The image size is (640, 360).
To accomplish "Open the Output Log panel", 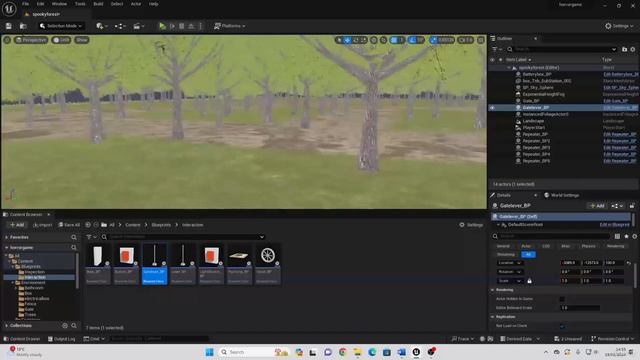I will click(x=61, y=339).
